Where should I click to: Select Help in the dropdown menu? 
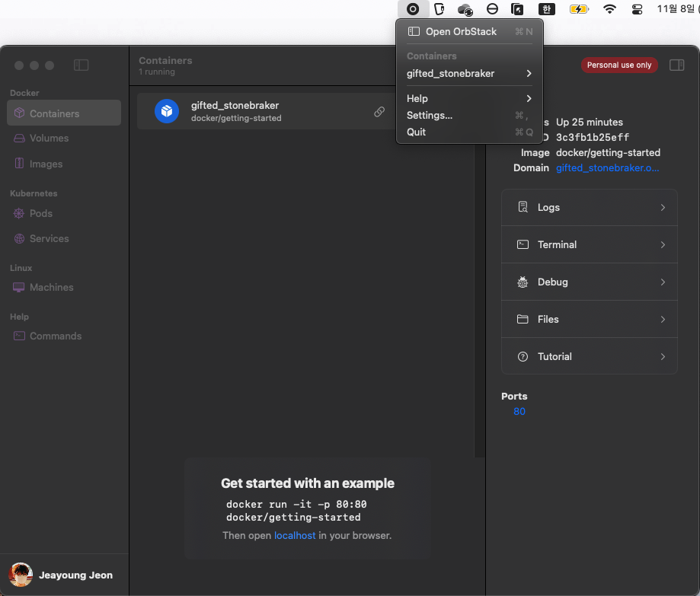coord(470,98)
